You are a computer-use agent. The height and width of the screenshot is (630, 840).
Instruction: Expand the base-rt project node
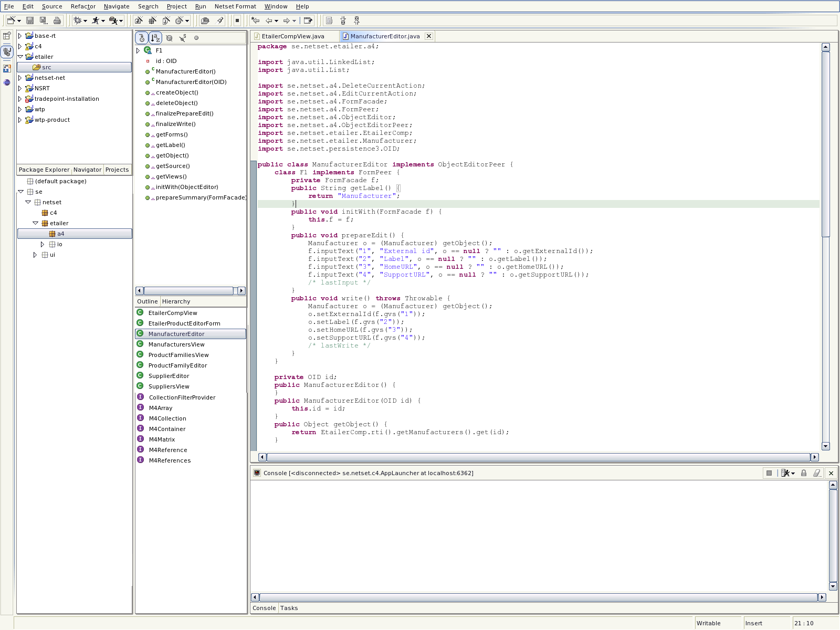click(20, 36)
